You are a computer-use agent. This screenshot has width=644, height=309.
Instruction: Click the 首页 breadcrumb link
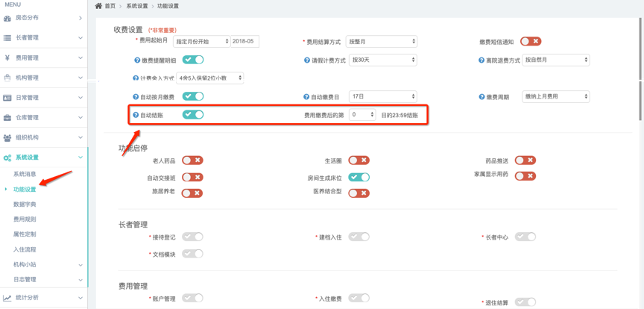tap(110, 6)
